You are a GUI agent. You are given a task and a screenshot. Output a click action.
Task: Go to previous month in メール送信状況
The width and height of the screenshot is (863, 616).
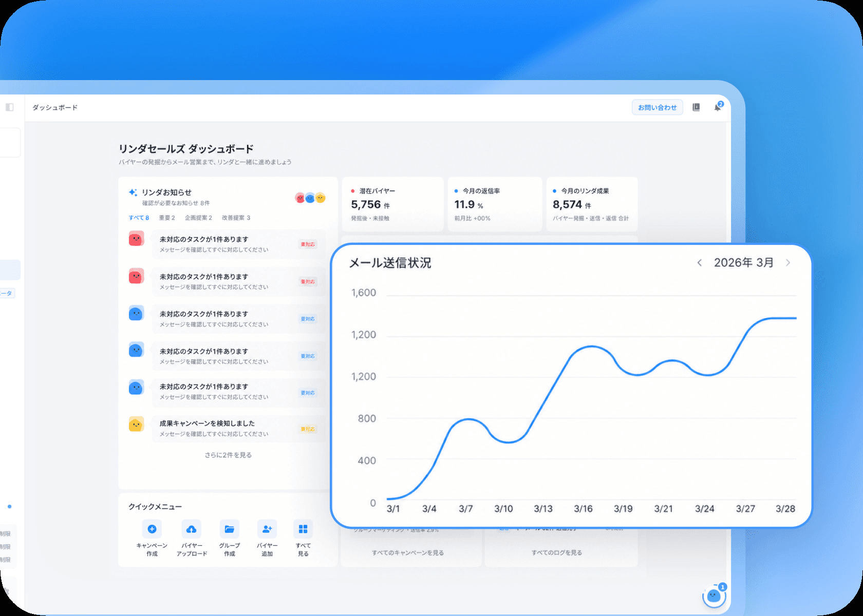(x=699, y=263)
